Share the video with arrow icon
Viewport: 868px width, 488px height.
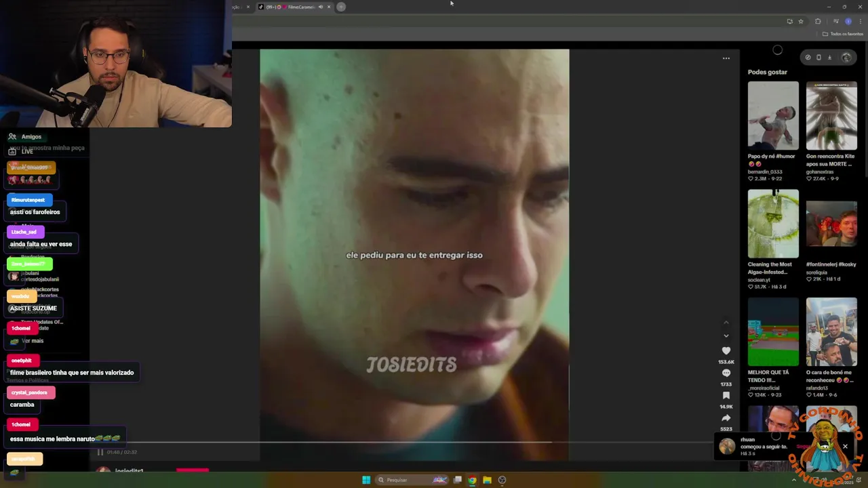726,418
